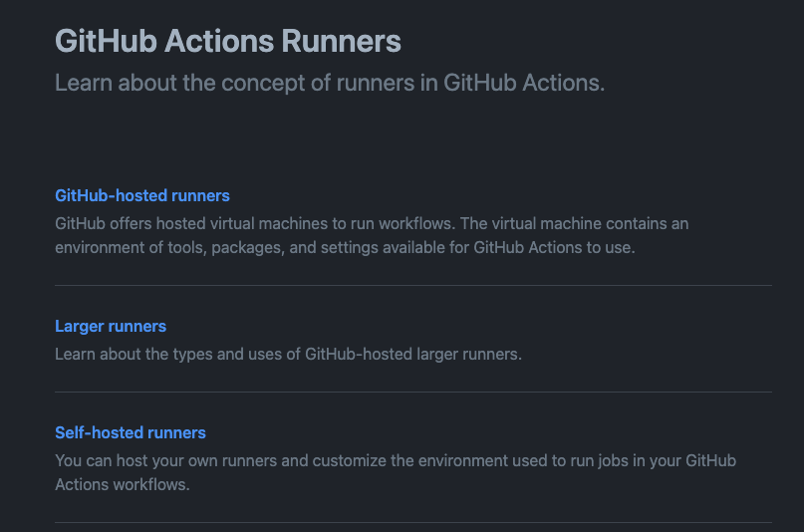Open the GitHub-hosted runners link
Image resolution: width=804 pixels, height=532 pixels.
tap(142, 195)
